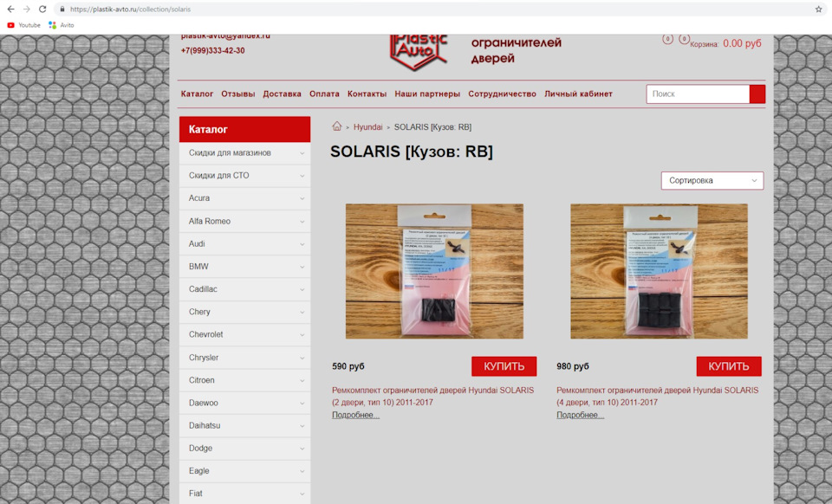Open the Youtube bookmark
Screen dimensions: 832x504
point(24,25)
